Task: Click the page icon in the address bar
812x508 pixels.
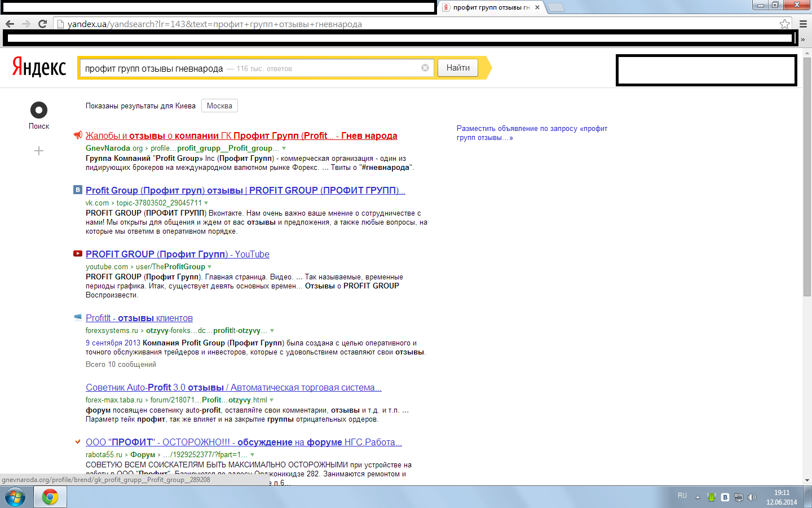Action: 61,24
